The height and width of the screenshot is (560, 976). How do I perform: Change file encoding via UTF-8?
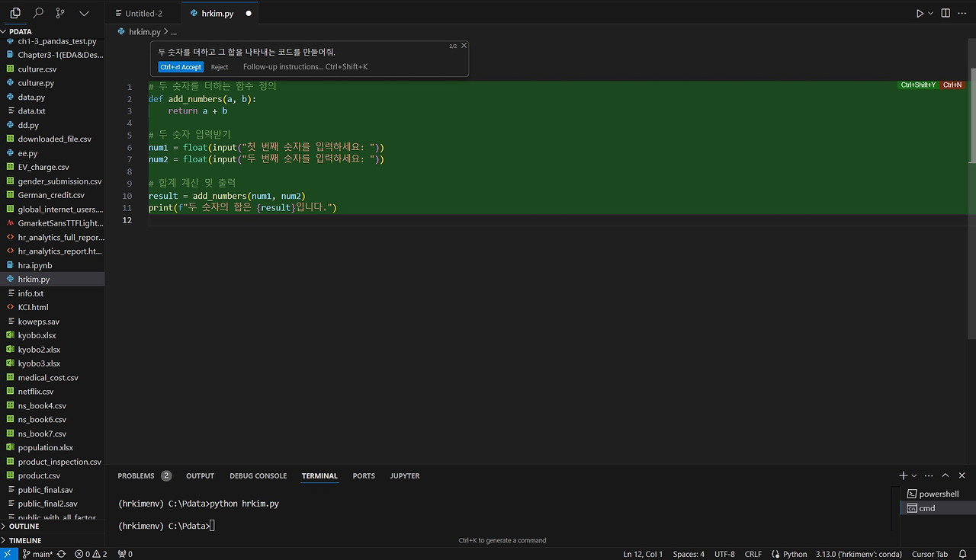point(724,554)
